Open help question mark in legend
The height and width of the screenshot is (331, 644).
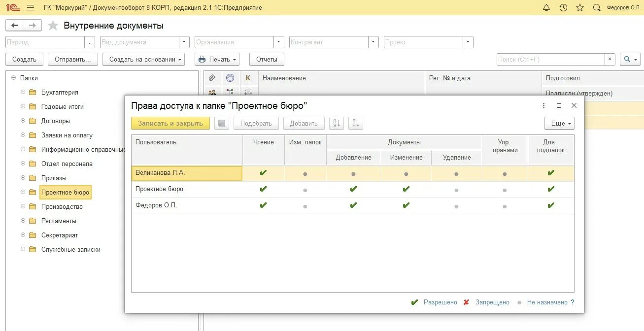(x=572, y=302)
